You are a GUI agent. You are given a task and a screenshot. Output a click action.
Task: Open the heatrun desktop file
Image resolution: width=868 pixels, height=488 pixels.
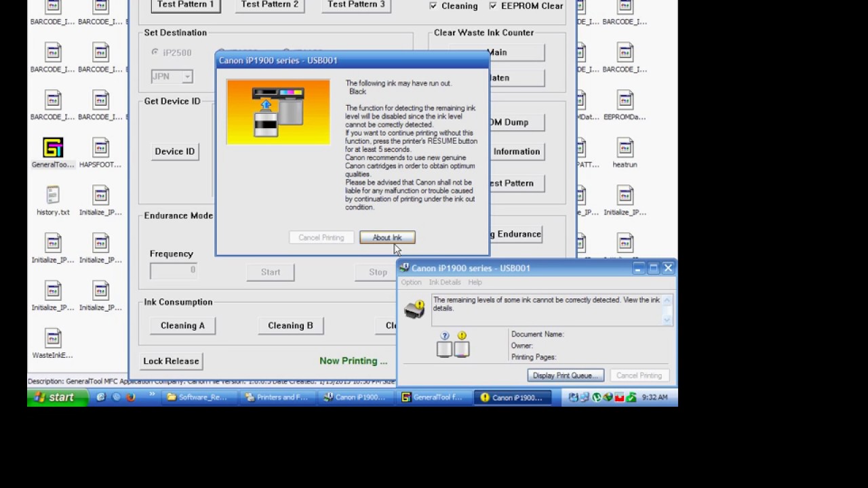pyautogui.click(x=625, y=153)
